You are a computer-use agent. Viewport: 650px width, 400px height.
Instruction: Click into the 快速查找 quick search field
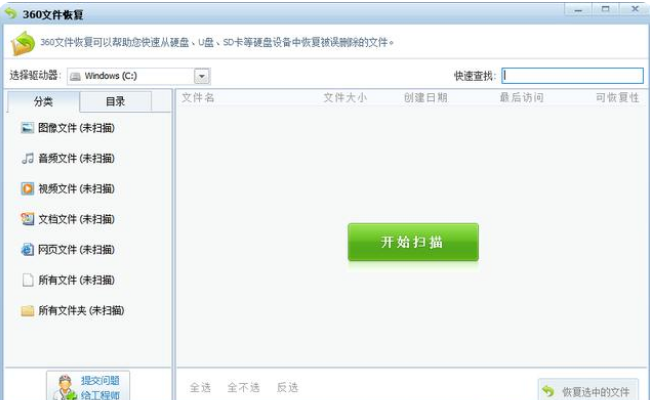[572, 76]
